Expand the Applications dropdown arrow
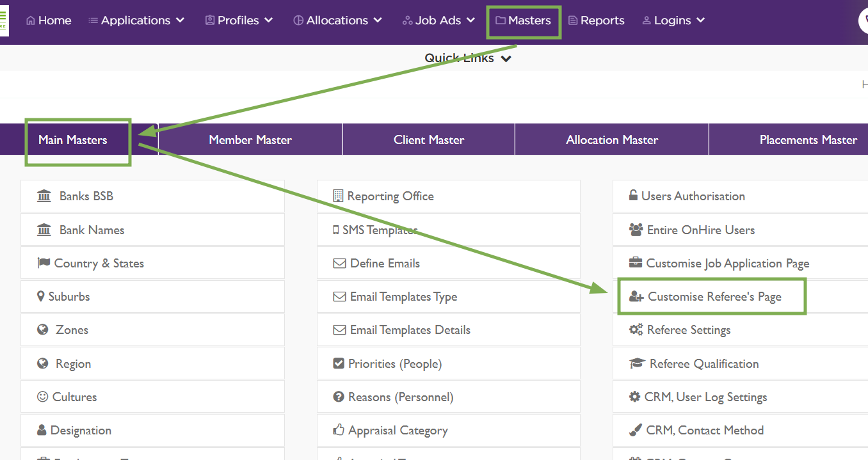Viewport: 868px width, 460px height. [x=180, y=20]
